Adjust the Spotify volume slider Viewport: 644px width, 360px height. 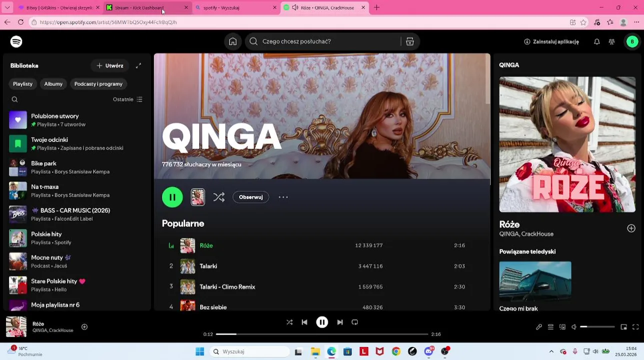(597, 327)
